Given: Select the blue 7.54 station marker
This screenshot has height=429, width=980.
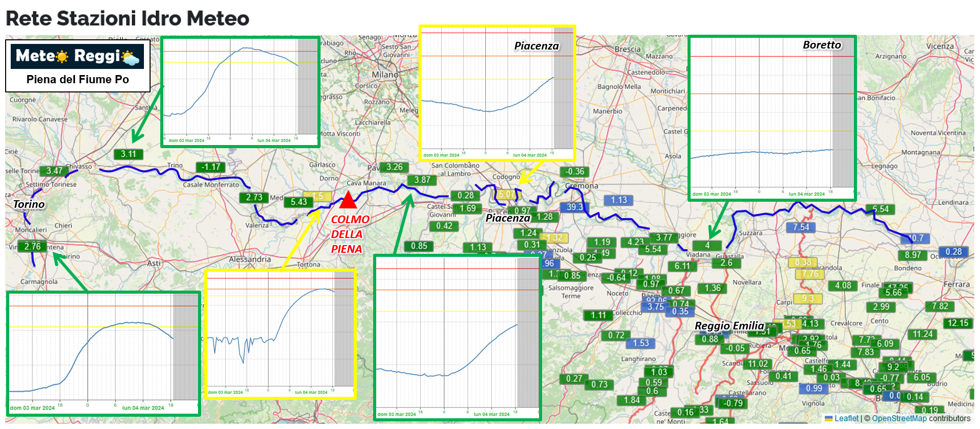Looking at the screenshot, I should coord(800,227).
